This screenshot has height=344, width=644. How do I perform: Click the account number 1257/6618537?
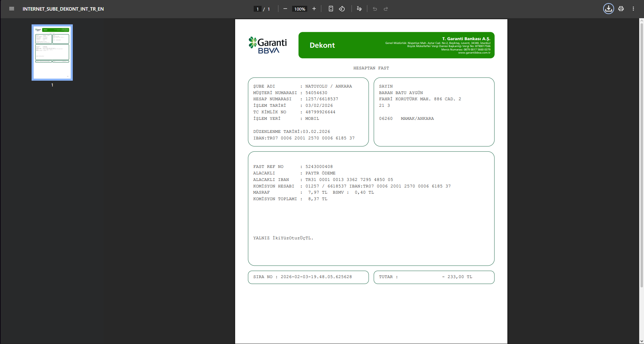coord(322,99)
